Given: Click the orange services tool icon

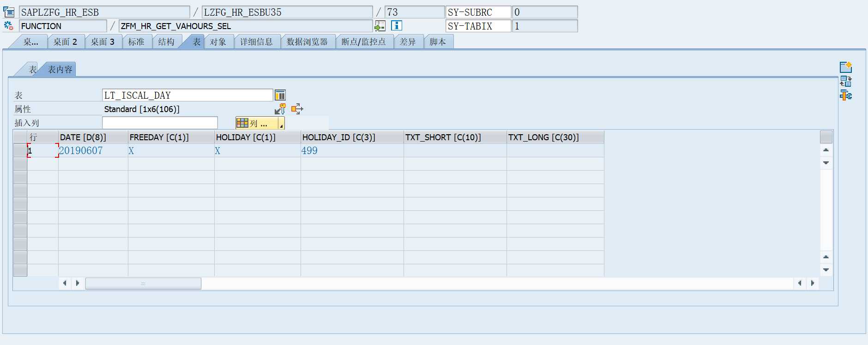Looking at the screenshot, I should click(297, 109).
